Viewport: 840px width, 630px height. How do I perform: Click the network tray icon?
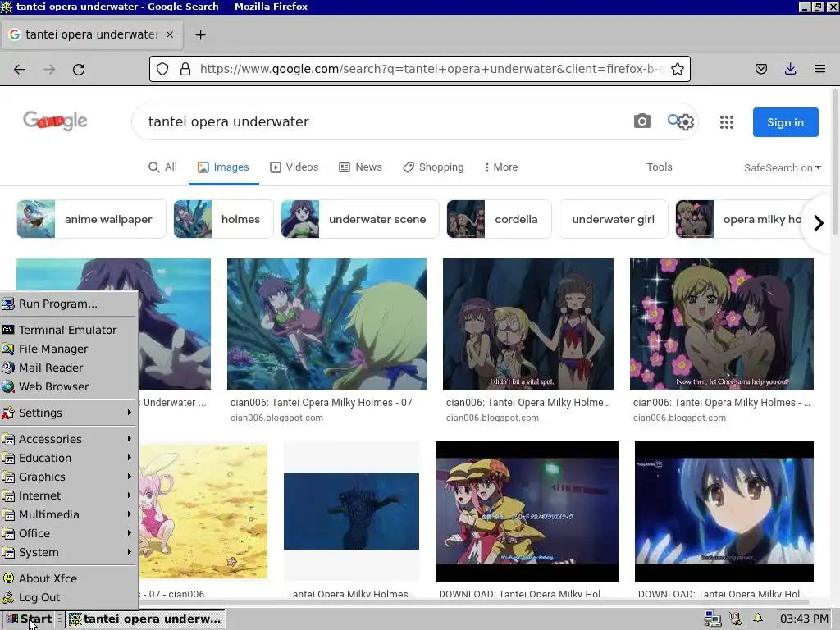click(713, 619)
